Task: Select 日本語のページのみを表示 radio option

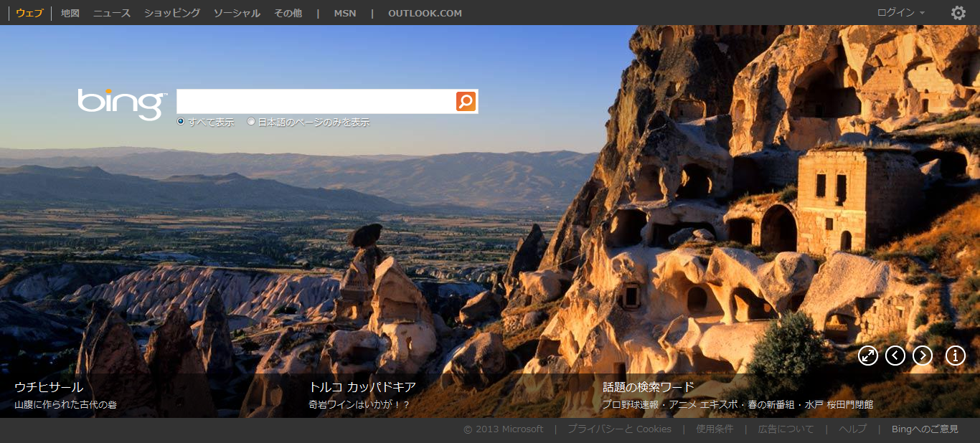Action: (251, 122)
